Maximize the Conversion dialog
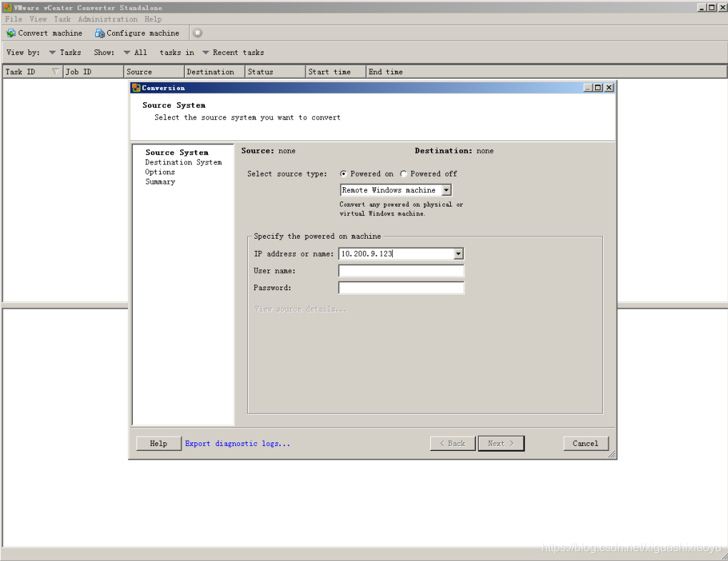This screenshot has width=728, height=561. [598, 87]
